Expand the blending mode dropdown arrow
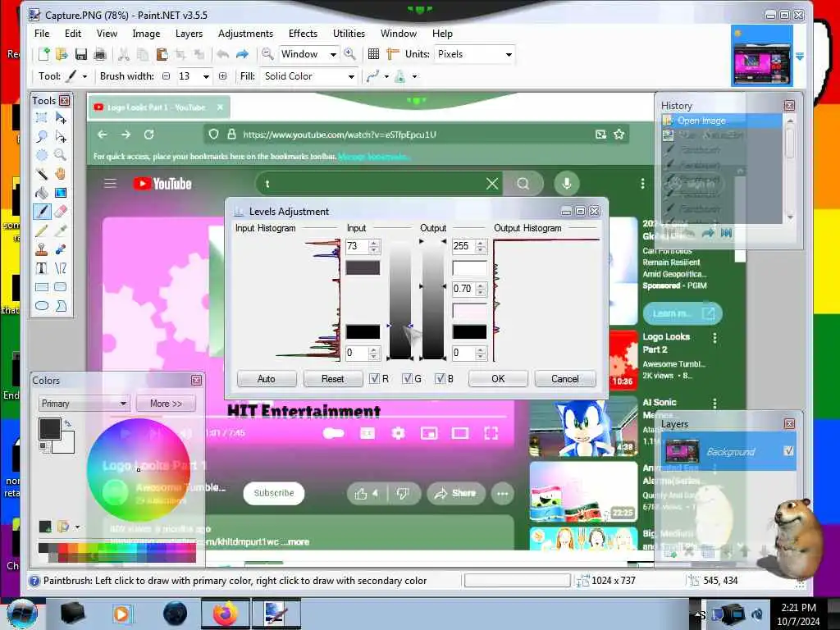 [414, 76]
